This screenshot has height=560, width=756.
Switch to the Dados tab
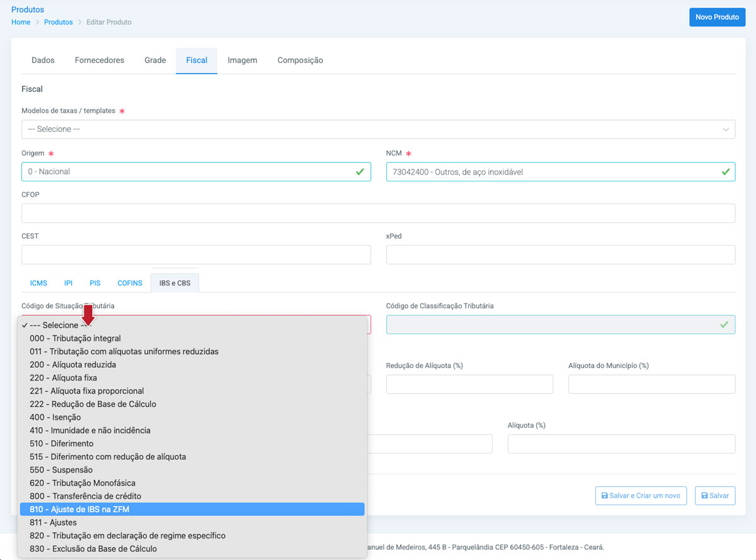coord(43,60)
